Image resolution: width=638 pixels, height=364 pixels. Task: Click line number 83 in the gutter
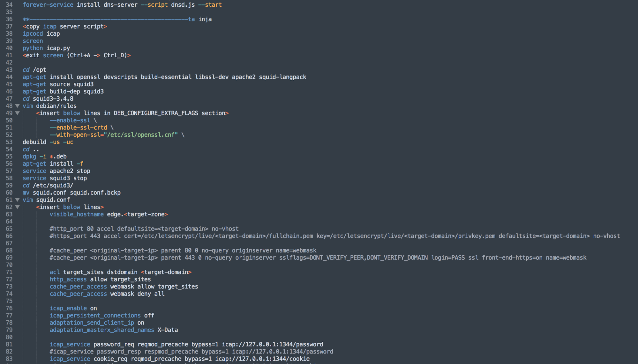click(x=9, y=359)
